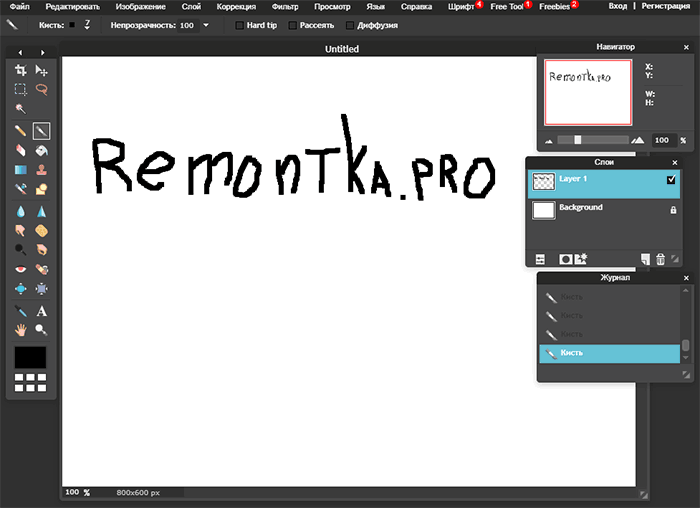Select the Magic Wand tool
700x508 pixels.
tap(21, 108)
